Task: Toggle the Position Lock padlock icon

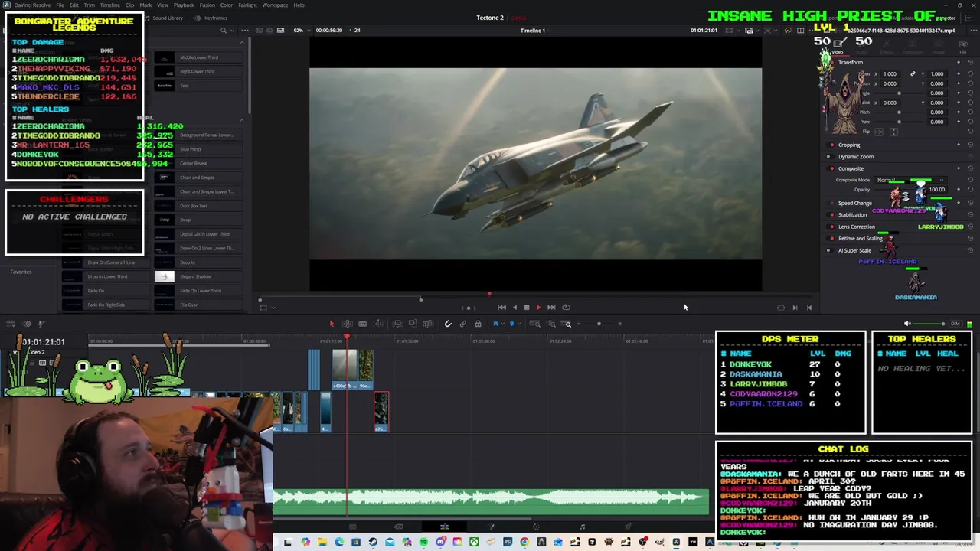Action: 478,324
